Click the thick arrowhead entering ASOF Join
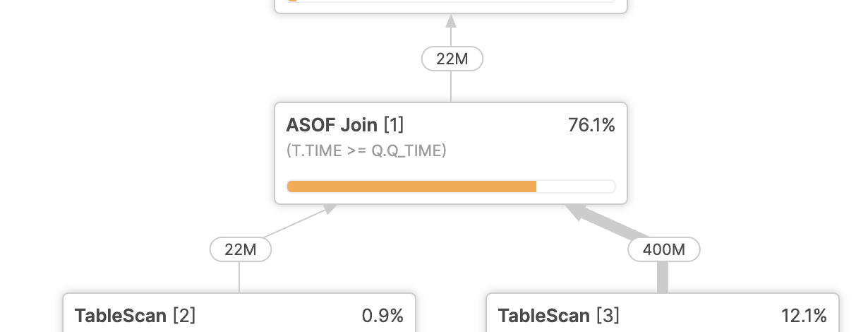The width and height of the screenshot is (868, 332). tap(574, 211)
